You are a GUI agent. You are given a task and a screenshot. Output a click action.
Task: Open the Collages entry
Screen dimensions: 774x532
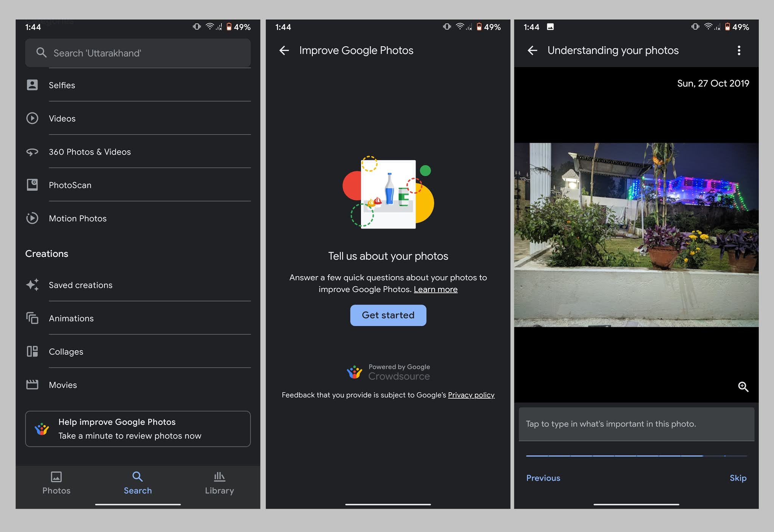point(138,351)
